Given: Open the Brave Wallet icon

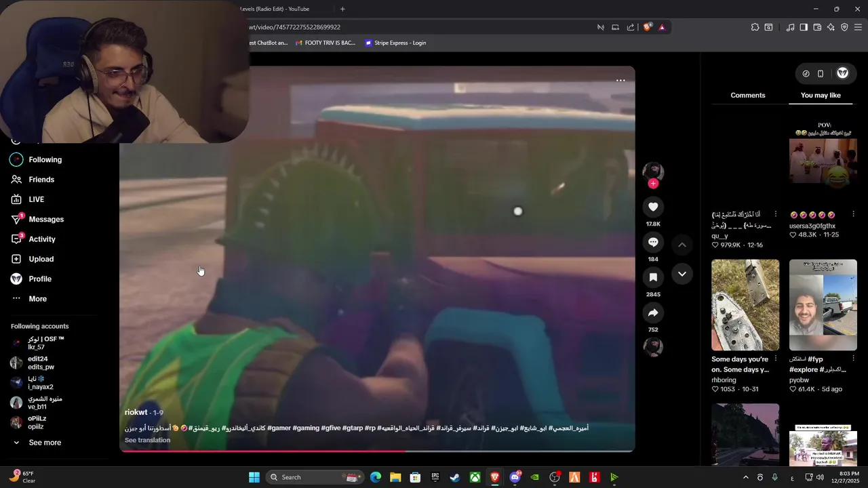Looking at the screenshot, I should click(x=817, y=27).
